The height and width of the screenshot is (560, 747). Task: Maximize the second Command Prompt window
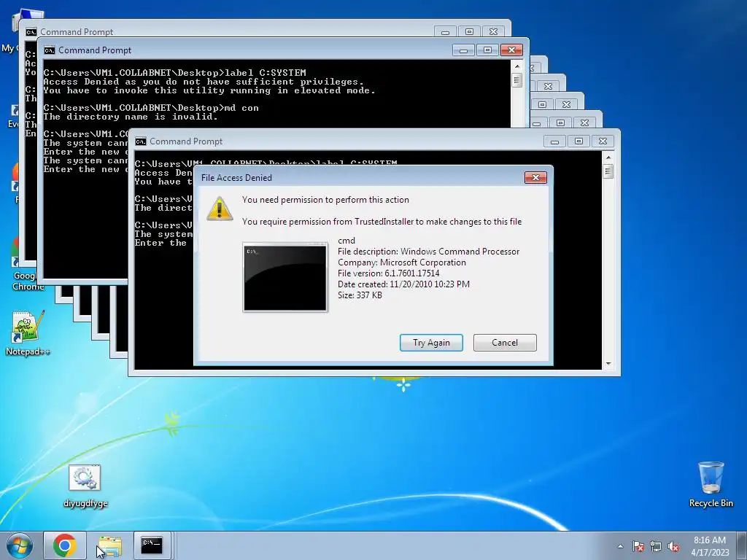click(487, 50)
